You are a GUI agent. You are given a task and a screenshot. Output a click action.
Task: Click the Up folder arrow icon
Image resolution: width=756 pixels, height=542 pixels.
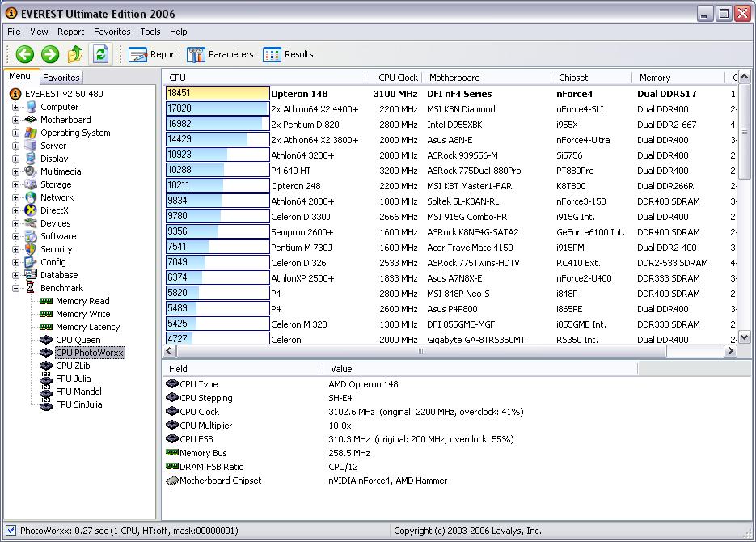click(75, 54)
